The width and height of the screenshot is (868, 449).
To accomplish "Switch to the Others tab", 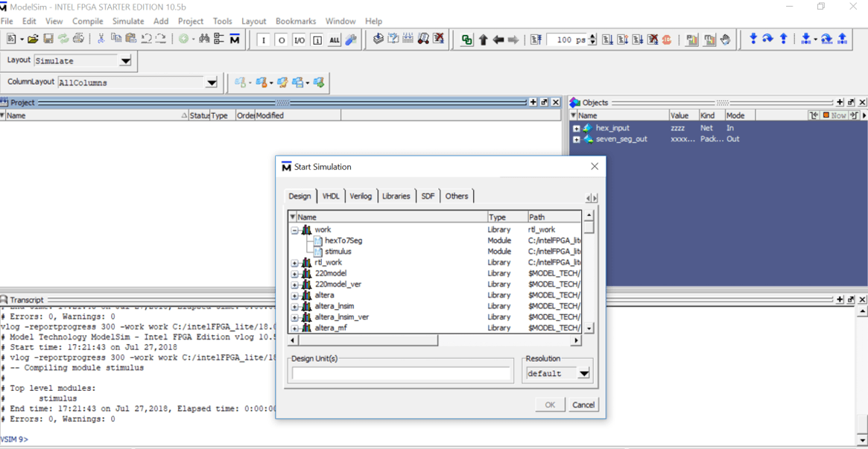I will (x=457, y=197).
